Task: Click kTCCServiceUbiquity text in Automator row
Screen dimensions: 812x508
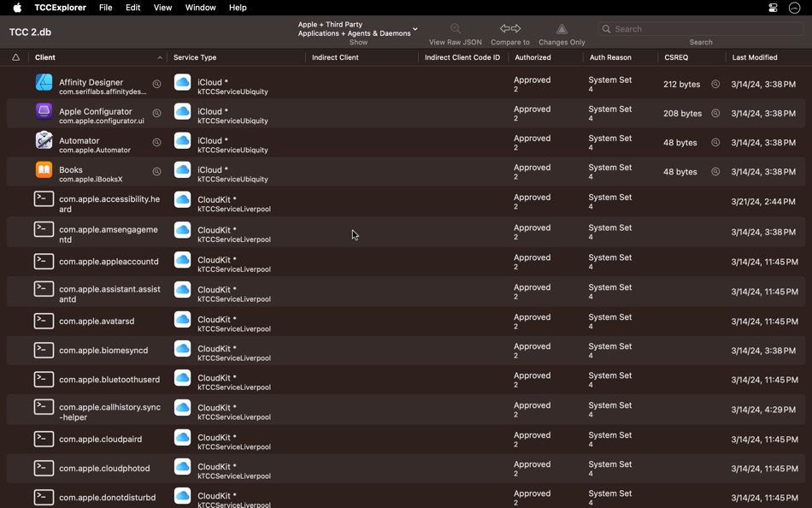Action: tap(232, 150)
